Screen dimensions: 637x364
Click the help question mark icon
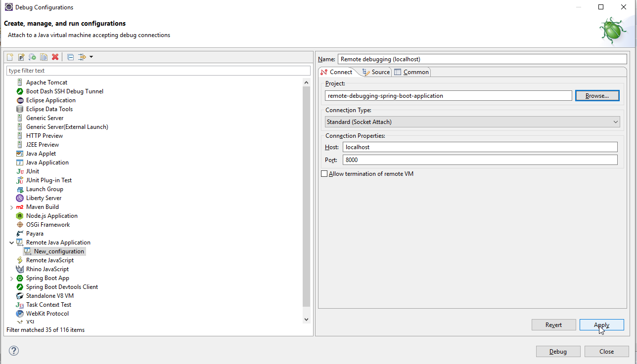point(14,351)
